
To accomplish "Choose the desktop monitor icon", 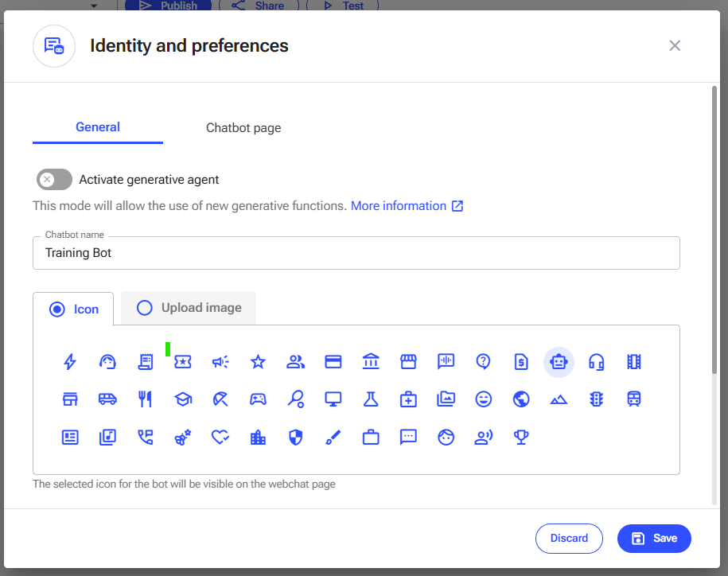I will 333,399.
